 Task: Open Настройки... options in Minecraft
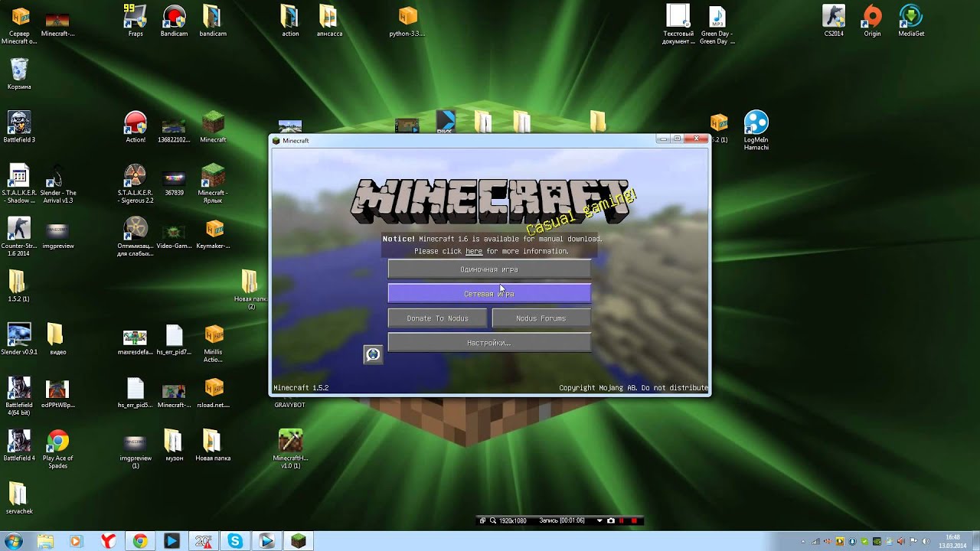pyautogui.click(x=489, y=343)
